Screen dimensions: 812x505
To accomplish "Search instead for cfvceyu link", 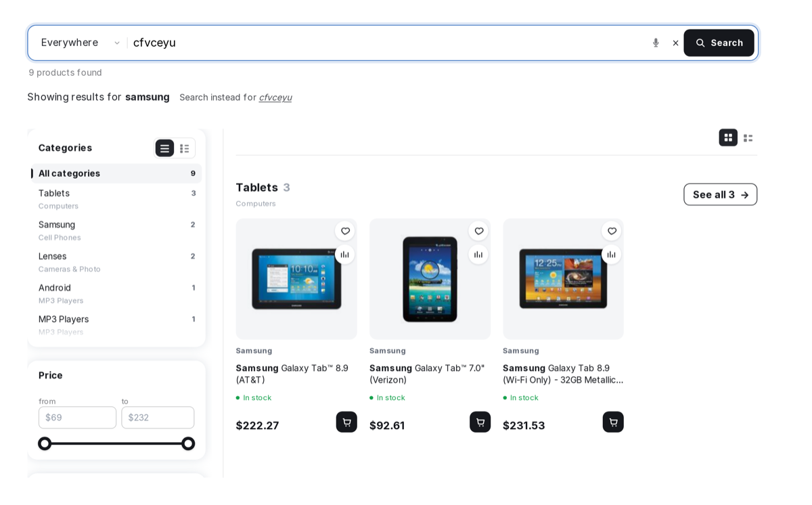I will [x=275, y=97].
